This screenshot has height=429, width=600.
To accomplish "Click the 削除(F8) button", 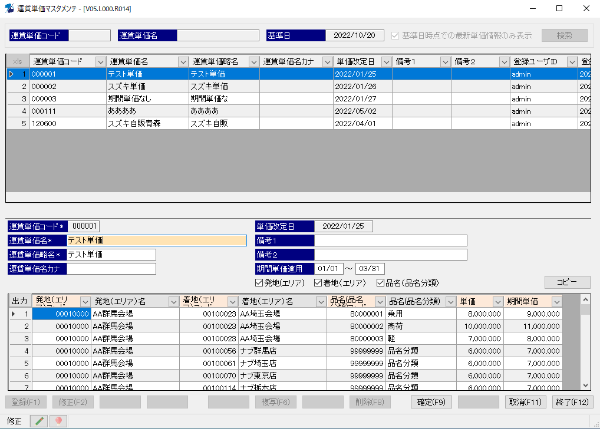I will [x=370, y=402].
